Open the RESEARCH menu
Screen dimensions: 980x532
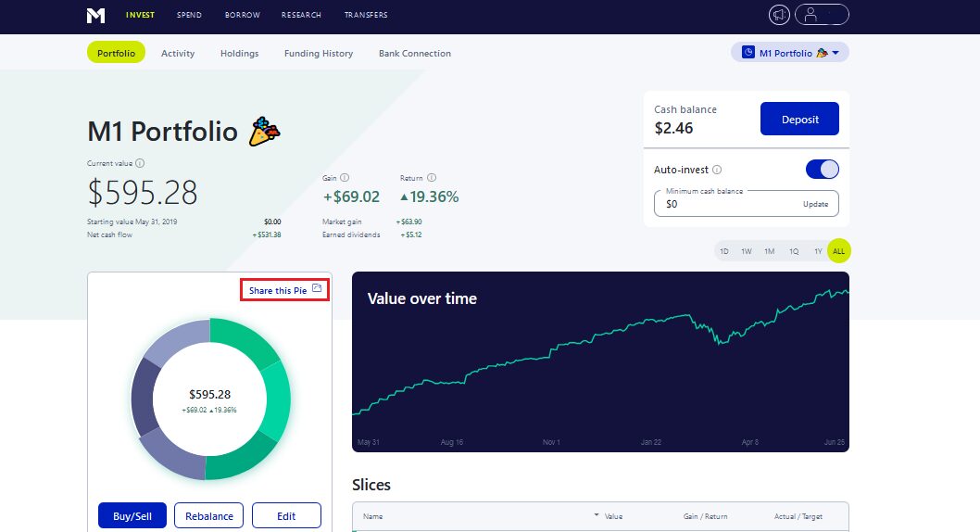(301, 15)
